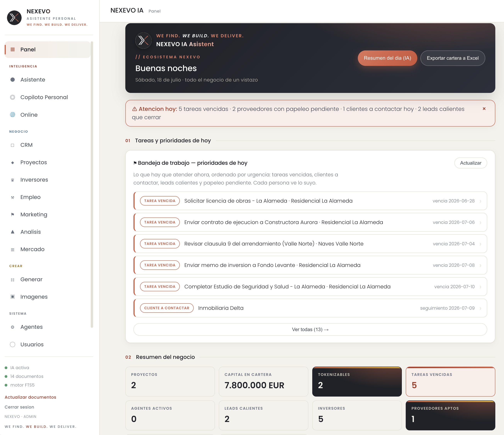Click the Panel grid icon in sidebar
504x435 pixels.
(13, 50)
